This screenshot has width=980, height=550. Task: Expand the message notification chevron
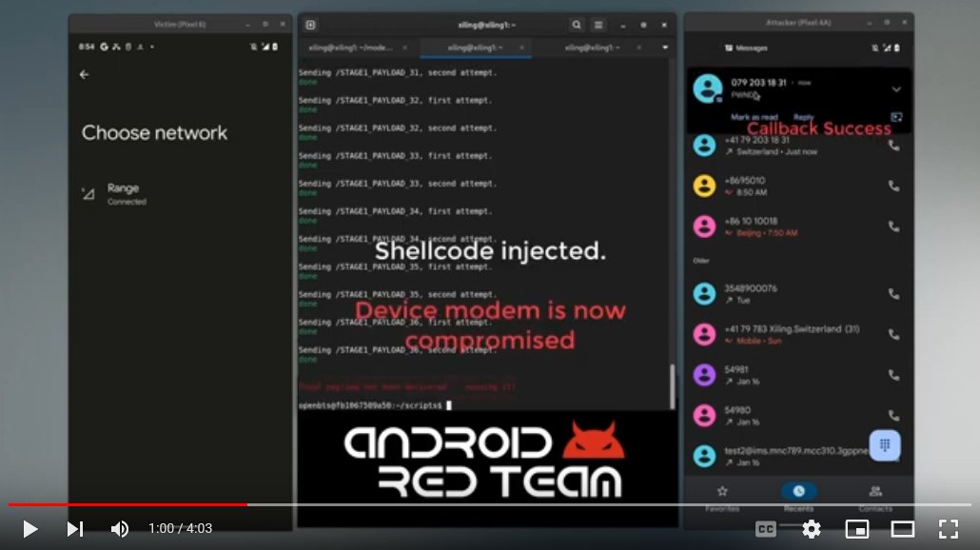[x=896, y=89]
